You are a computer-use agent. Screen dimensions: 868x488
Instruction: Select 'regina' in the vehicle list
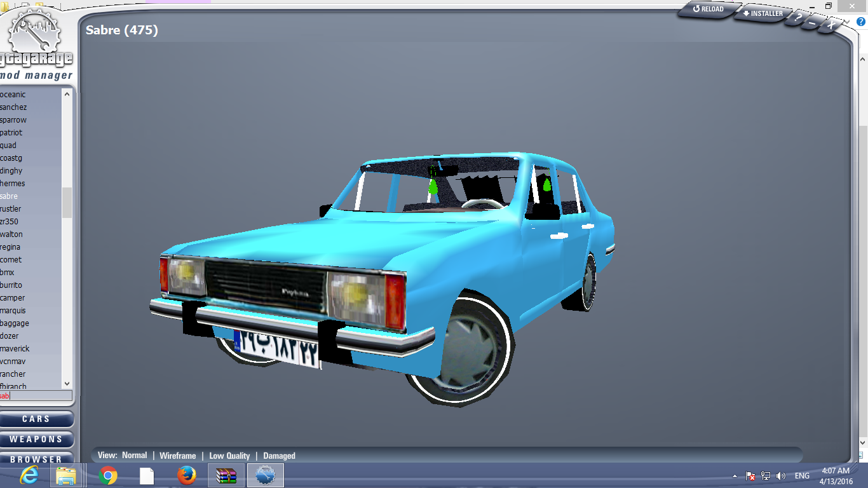[x=10, y=247]
